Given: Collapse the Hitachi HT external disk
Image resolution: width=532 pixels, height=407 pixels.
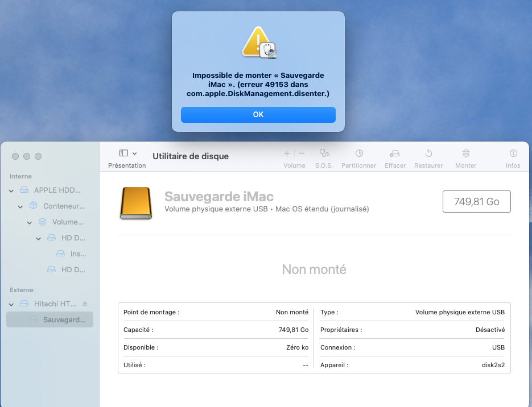Looking at the screenshot, I should (x=11, y=304).
